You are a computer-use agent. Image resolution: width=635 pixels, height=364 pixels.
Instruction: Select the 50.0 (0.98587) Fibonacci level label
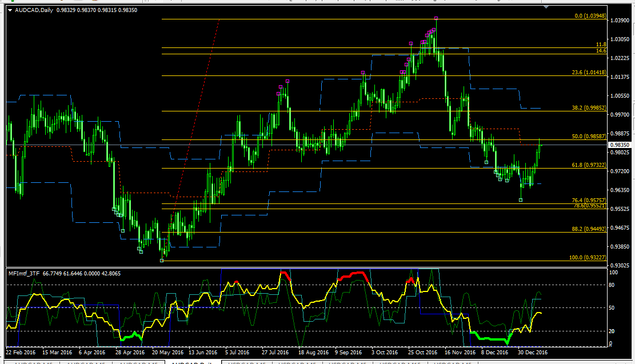[589, 137]
